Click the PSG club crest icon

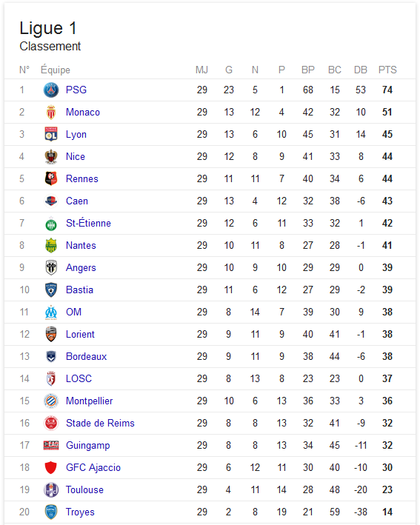click(51, 90)
